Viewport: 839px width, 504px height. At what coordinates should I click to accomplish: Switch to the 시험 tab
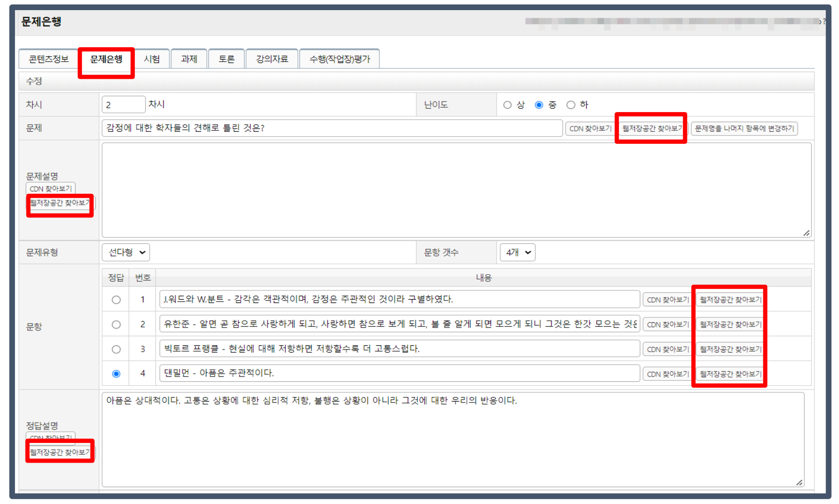(152, 59)
